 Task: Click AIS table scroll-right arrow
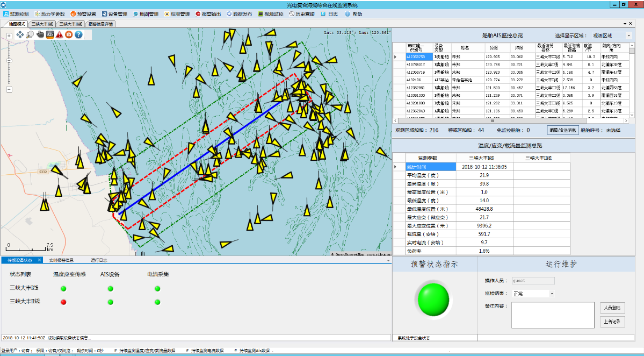(x=626, y=121)
